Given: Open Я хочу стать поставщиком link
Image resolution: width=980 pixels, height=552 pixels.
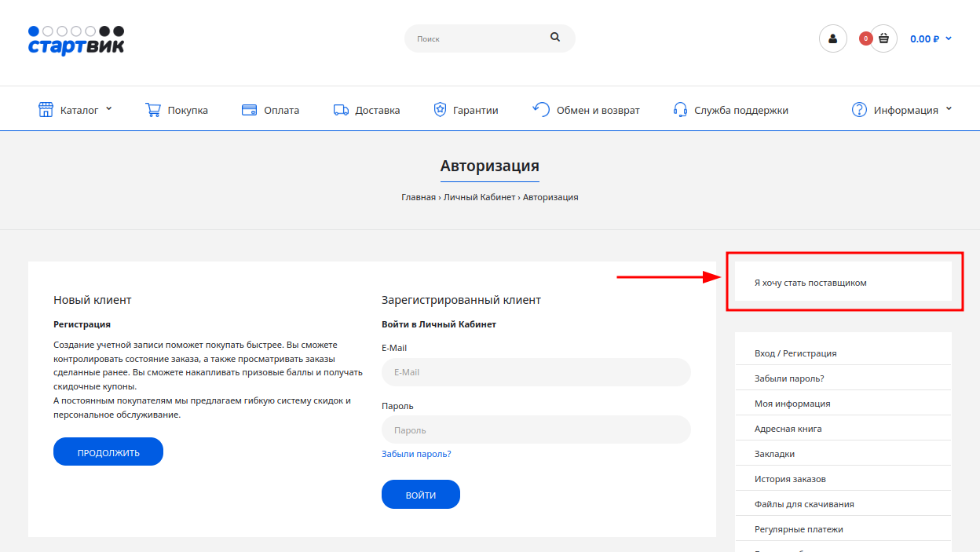Looking at the screenshot, I should click(x=810, y=283).
